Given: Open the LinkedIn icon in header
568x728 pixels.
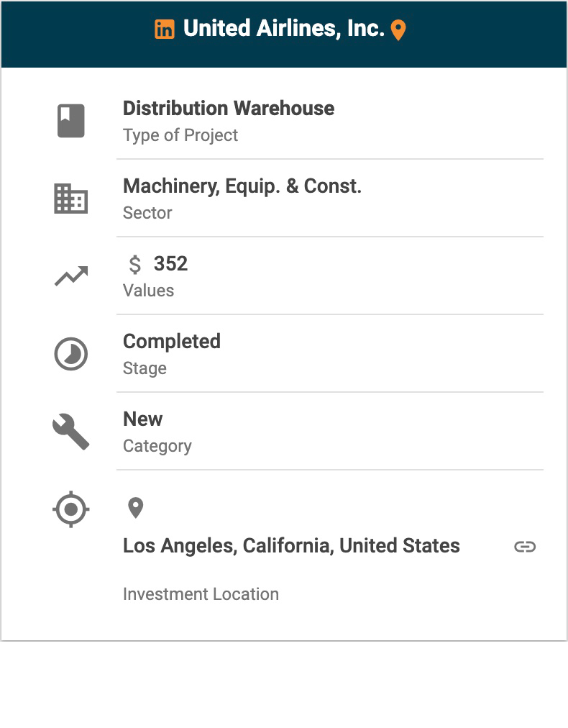Looking at the screenshot, I should point(165,29).
